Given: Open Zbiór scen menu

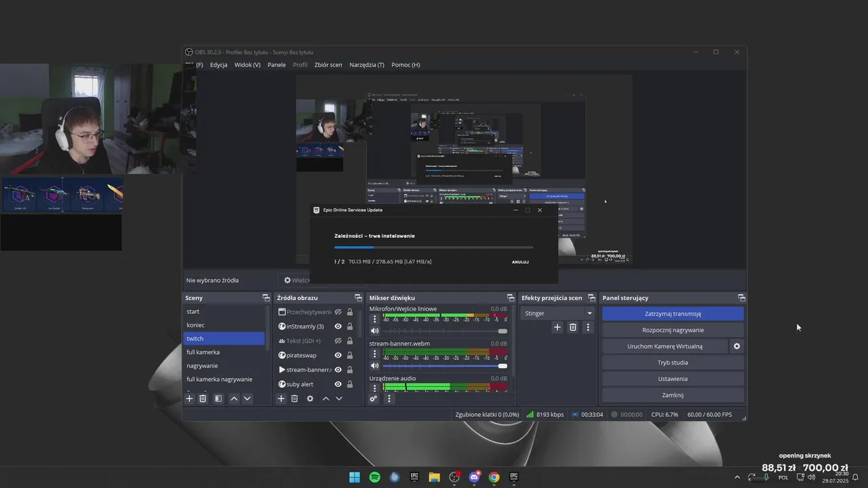Looking at the screenshot, I should pos(328,65).
